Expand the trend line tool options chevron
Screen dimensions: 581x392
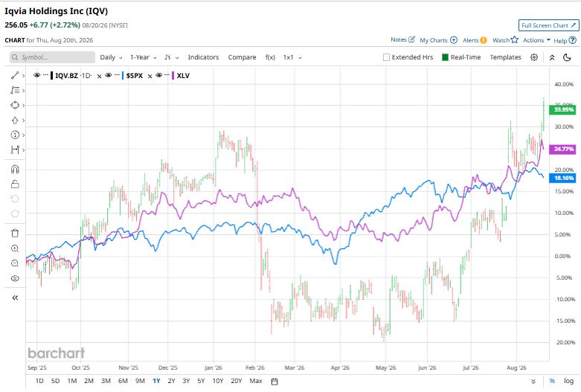(x=23, y=76)
